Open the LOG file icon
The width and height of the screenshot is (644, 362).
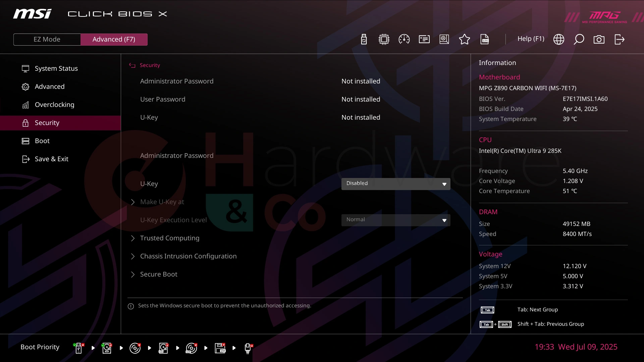pos(485,39)
